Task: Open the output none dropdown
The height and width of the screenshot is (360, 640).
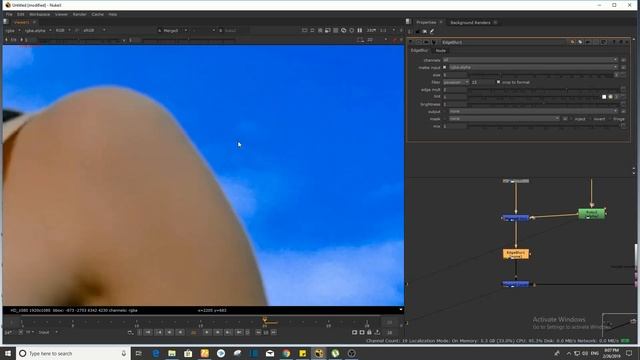Action: coord(533,111)
